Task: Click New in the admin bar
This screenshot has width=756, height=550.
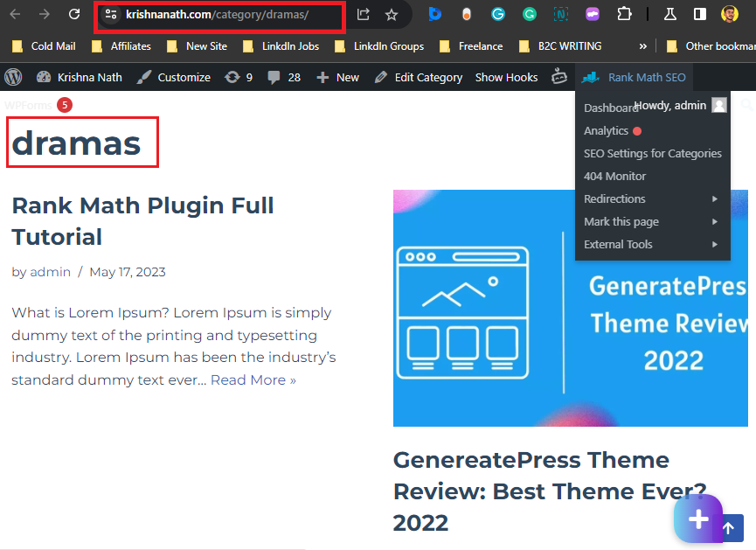Action: tap(337, 77)
